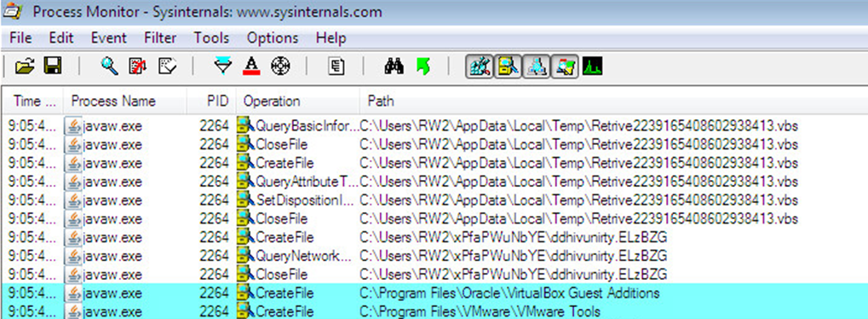Open the Help menu
This screenshot has height=319, width=868.
(x=331, y=38)
